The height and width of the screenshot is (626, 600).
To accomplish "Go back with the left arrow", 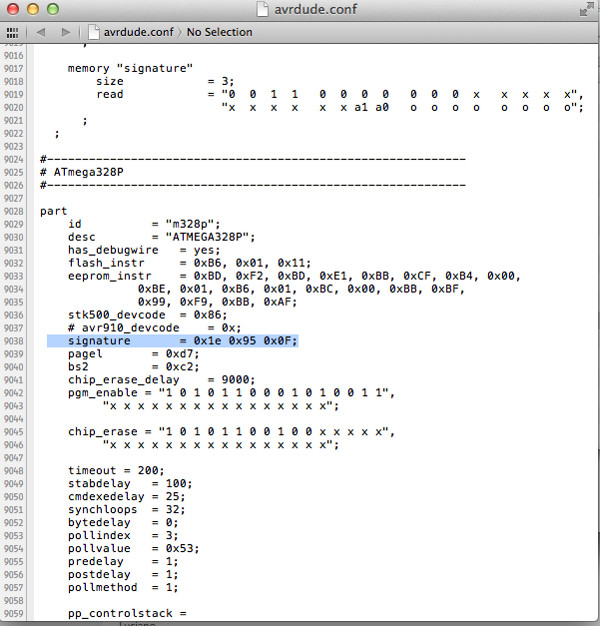I will point(41,32).
